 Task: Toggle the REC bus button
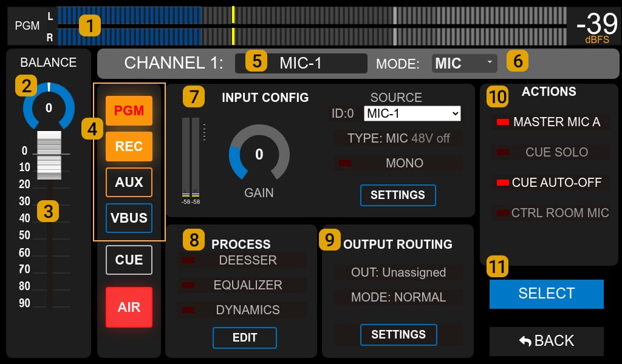coord(129,146)
